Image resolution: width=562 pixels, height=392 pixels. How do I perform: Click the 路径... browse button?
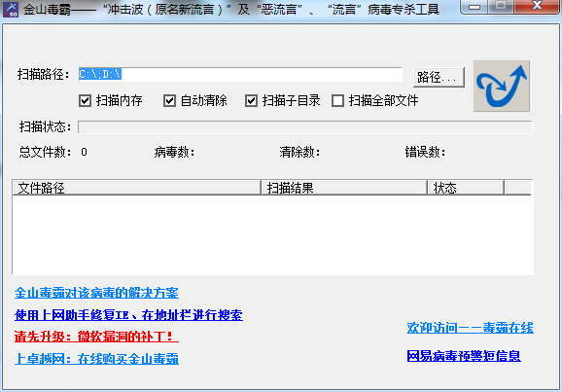(x=439, y=77)
